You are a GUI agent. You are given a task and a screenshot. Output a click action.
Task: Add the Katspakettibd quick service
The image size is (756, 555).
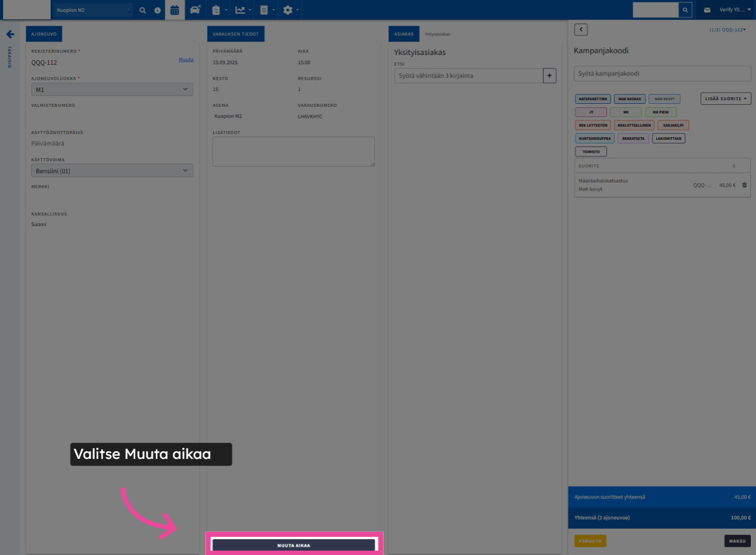(x=593, y=99)
